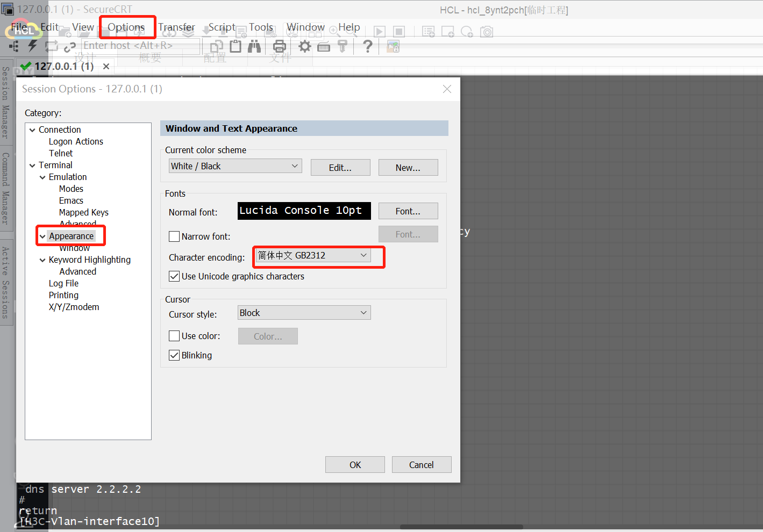Collapse the Connection tree node
The image size is (763, 532).
click(32, 130)
